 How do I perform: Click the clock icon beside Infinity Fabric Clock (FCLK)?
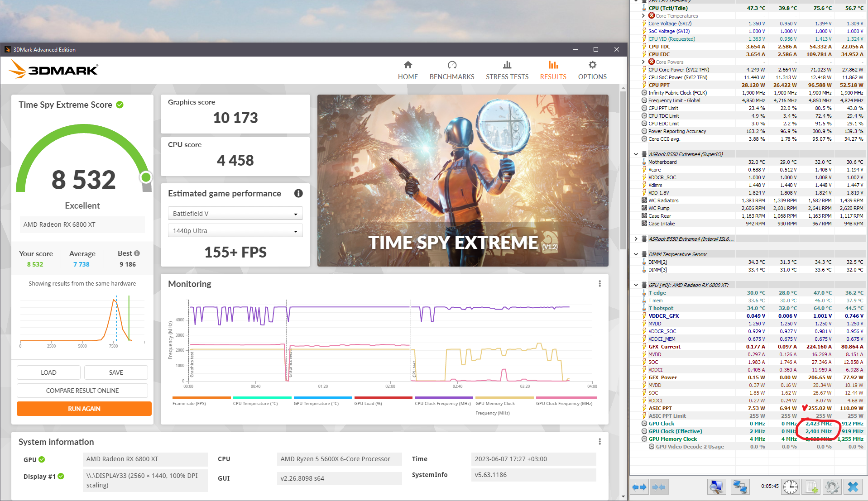(644, 93)
